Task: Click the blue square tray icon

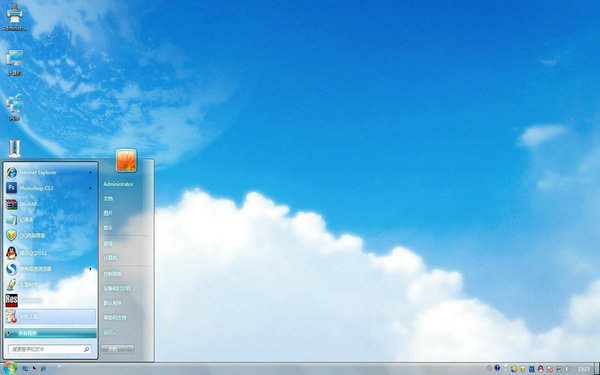Action: point(532,369)
